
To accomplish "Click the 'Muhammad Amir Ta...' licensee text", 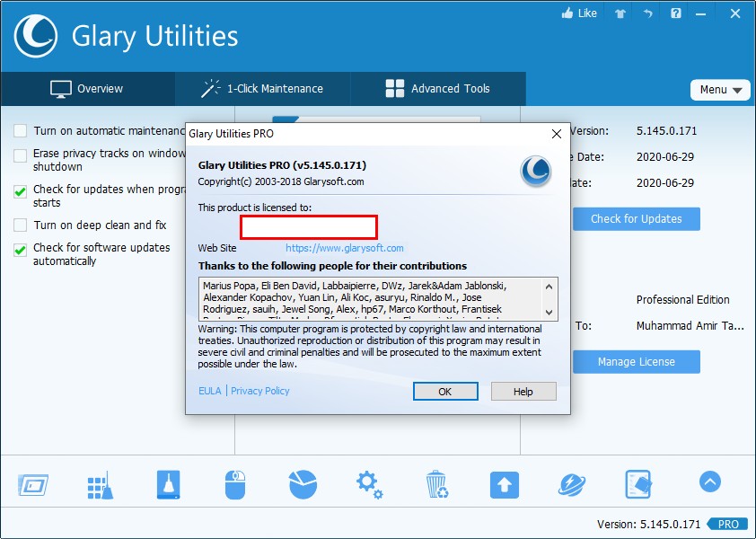I will coord(690,326).
